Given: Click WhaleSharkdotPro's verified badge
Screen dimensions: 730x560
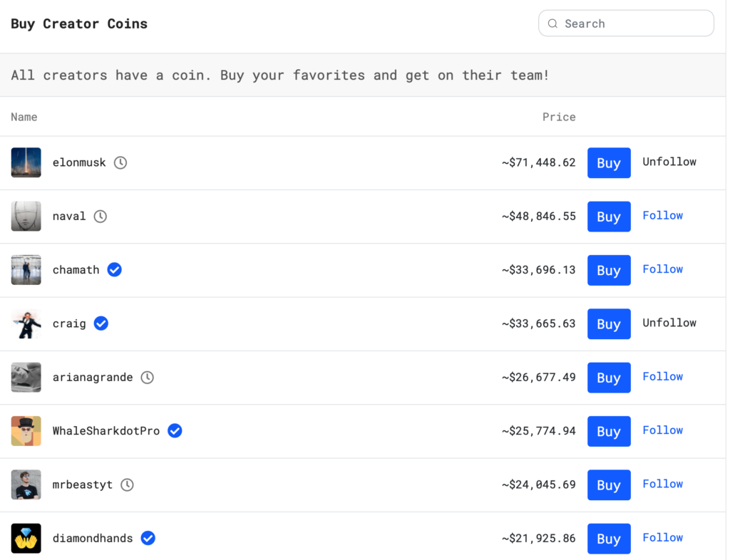Looking at the screenshot, I should point(175,431).
